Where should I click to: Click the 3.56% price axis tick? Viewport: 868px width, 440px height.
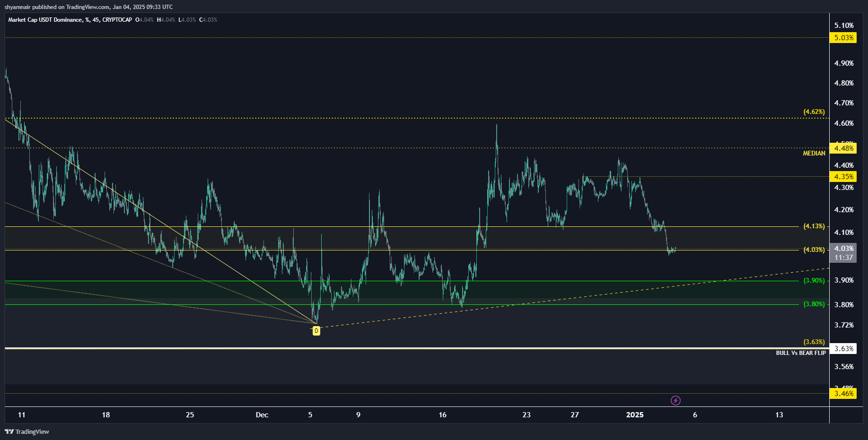844,367
